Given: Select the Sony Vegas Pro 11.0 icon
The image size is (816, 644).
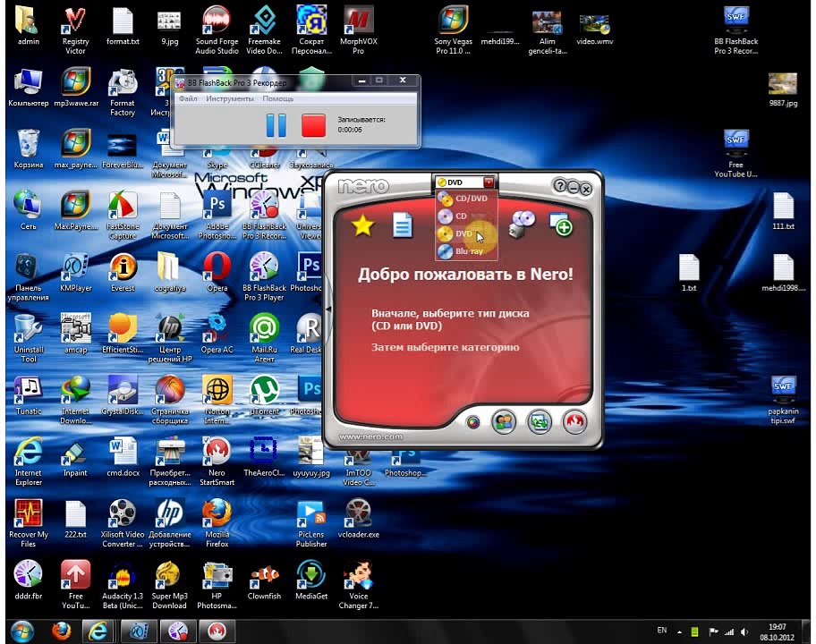Looking at the screenshot, I should 454,30.
